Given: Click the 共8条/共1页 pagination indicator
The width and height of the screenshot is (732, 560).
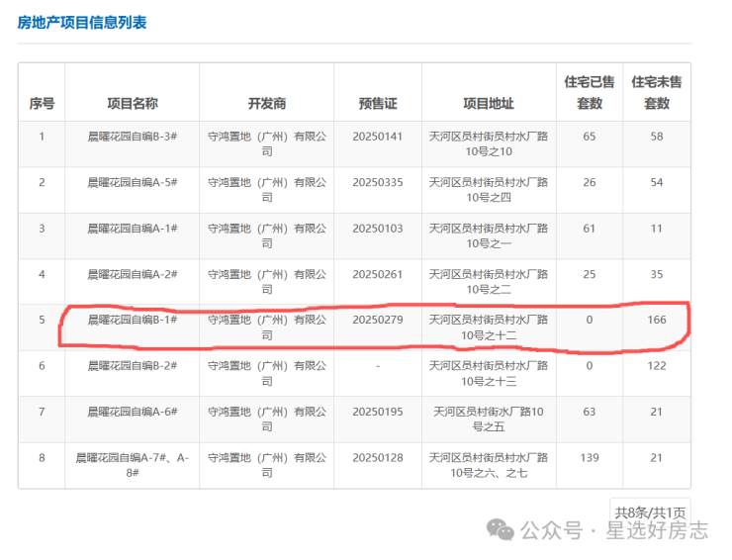Looking at the screenshot, I should tap(650, 513).
